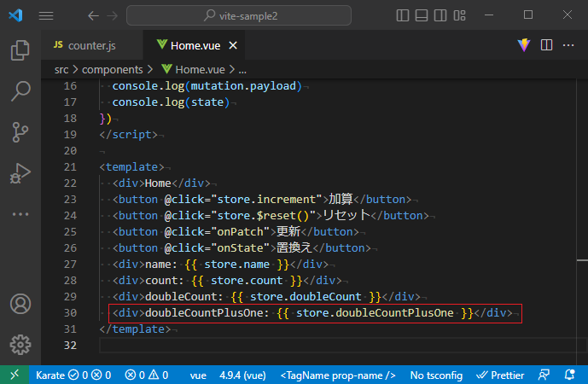Go back with the left arrow
Viewport: 588px width, 384px height.
[x=93, y=15]
